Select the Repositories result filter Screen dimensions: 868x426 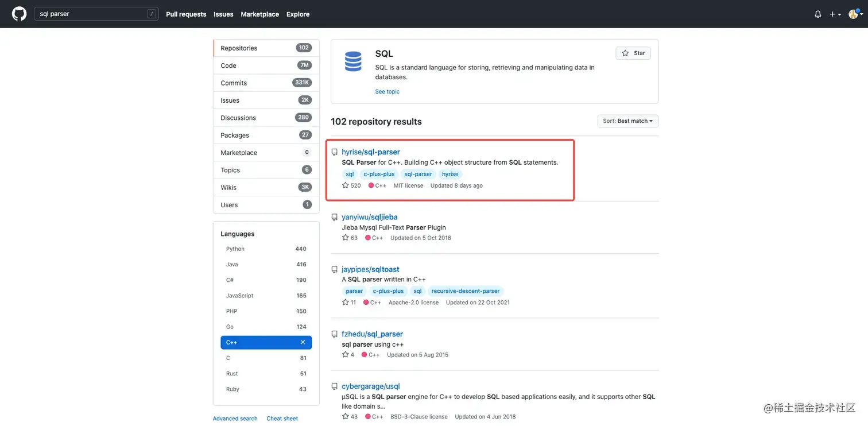[x=266, y=48]
